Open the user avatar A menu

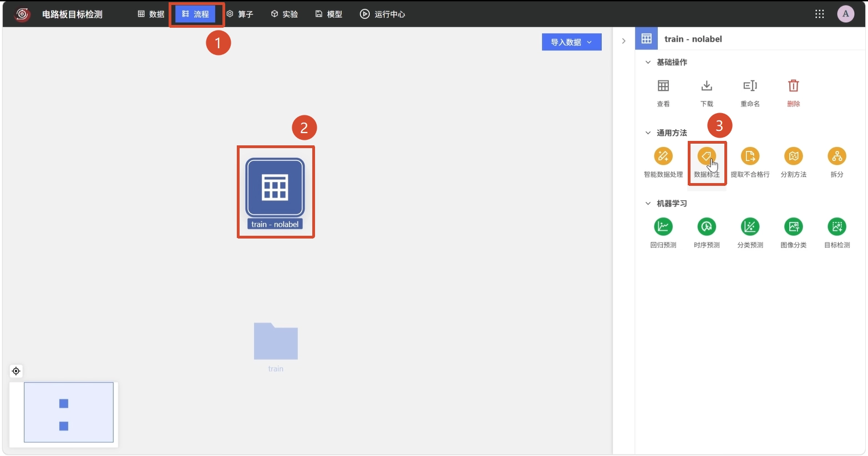(846, 14)
